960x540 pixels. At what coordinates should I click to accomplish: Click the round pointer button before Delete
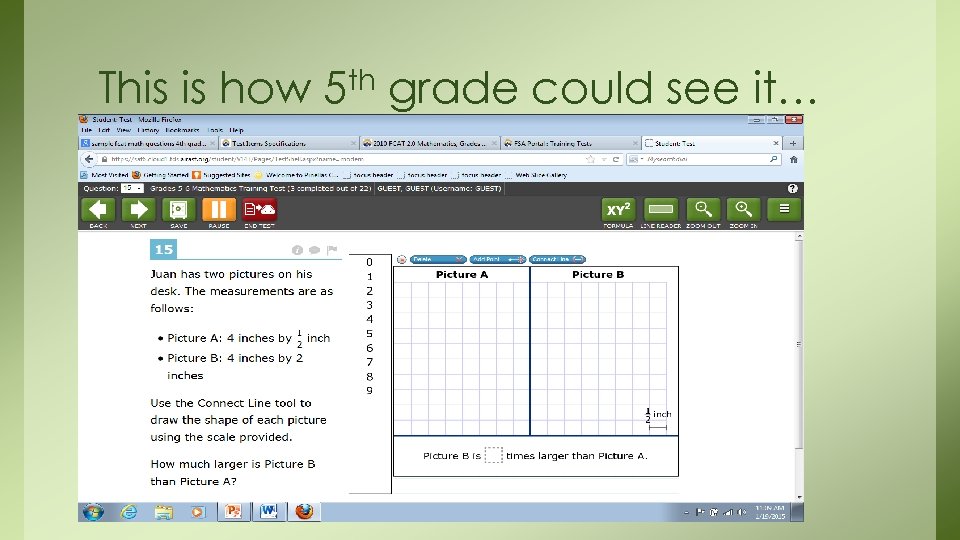pos(402,260)
